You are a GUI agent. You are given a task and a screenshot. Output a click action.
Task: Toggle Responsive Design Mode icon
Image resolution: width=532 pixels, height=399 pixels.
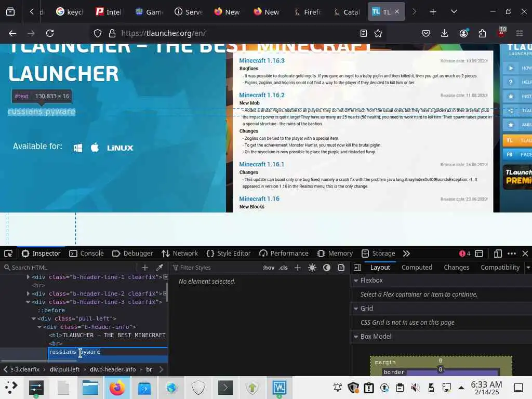click(497, 254)
